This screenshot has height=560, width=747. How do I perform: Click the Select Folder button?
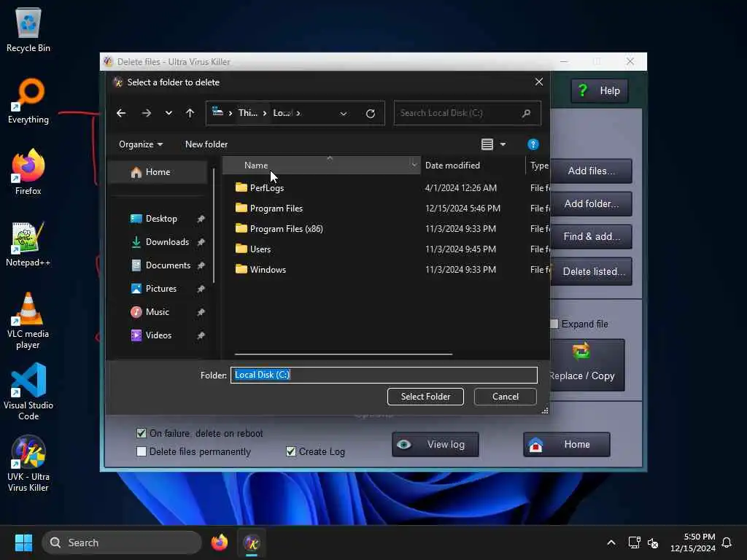pyautogui.click(x=425, y=396)
